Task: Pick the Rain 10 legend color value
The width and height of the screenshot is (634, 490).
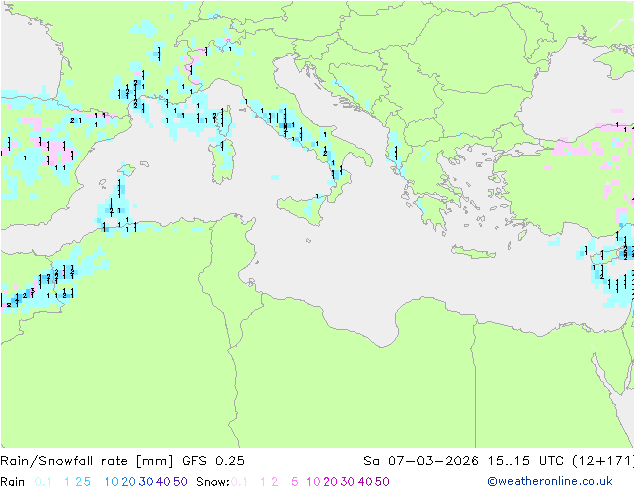Action: pyautogui.click(x=112, y=482)
